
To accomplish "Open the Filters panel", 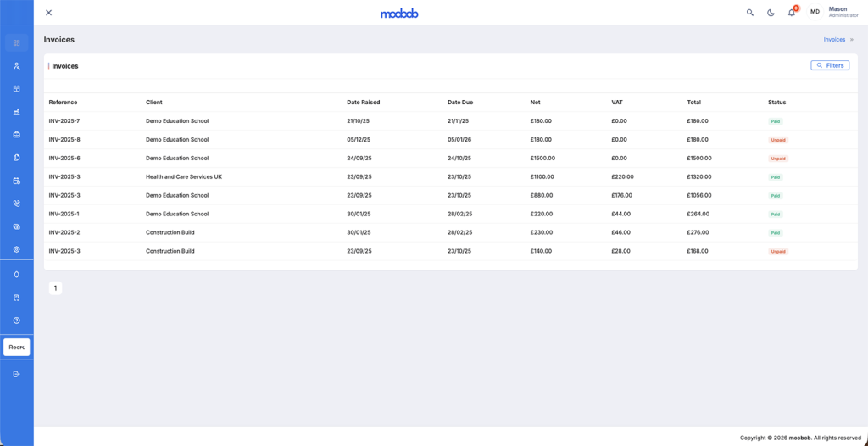I will [830, 65].
